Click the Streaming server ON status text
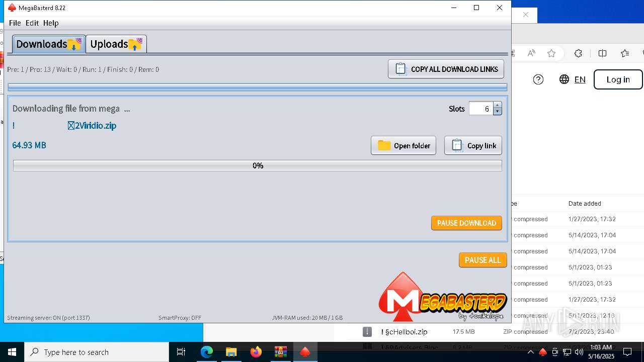Screen dimensions: 644x362 point(48,318)
